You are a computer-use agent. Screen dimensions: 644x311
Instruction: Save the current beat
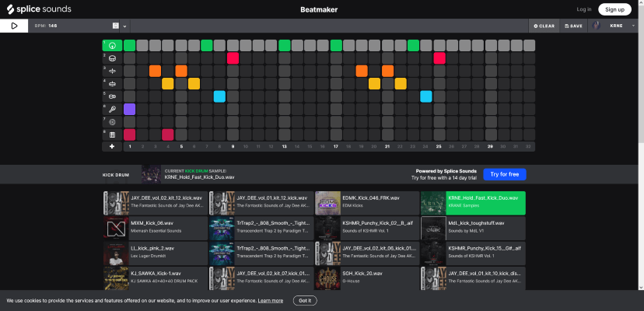point(573,26)
